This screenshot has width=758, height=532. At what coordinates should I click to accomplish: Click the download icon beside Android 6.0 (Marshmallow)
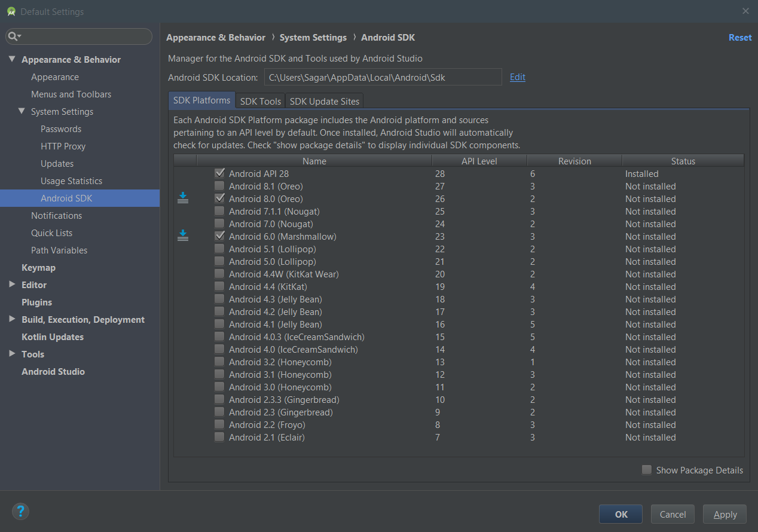[x=183, y=236]
